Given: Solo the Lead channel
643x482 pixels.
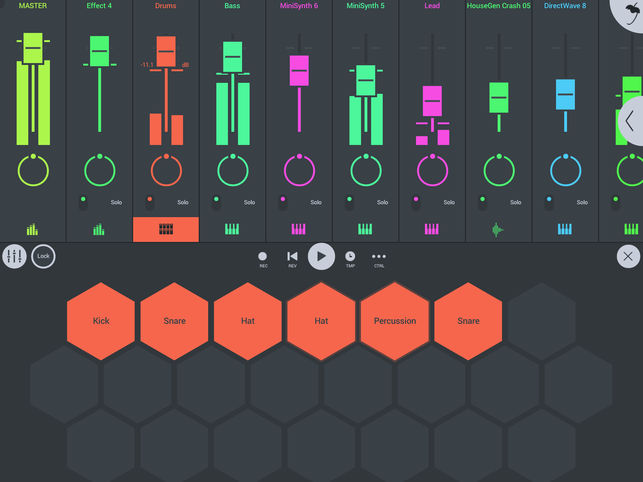Looking at the screenshot, I should pos(449,202).
